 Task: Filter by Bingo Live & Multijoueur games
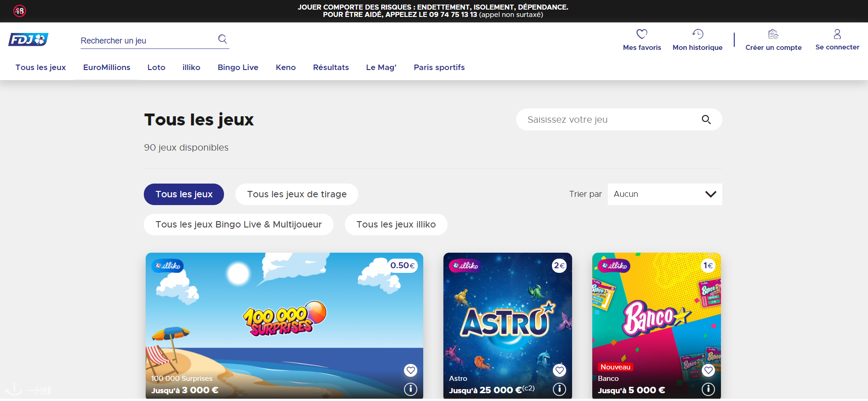tap(239, 224)
